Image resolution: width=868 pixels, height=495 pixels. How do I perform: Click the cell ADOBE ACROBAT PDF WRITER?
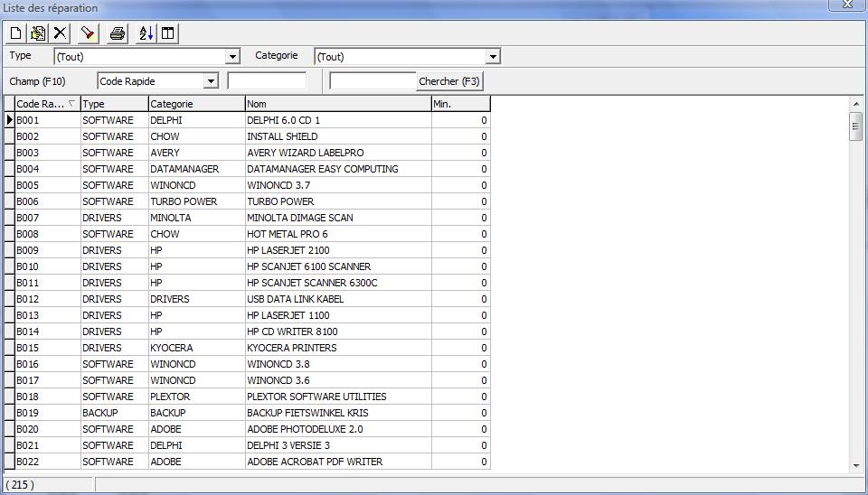point(338,462)
